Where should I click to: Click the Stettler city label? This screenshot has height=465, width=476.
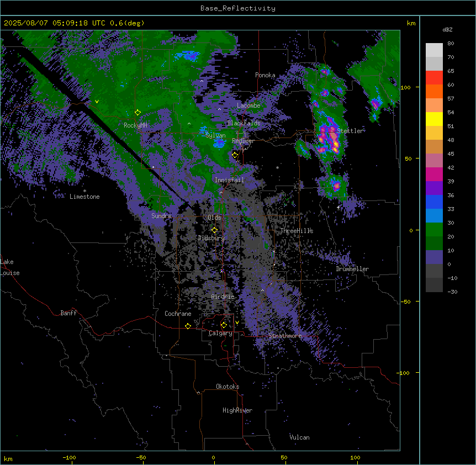click(350, 131)
